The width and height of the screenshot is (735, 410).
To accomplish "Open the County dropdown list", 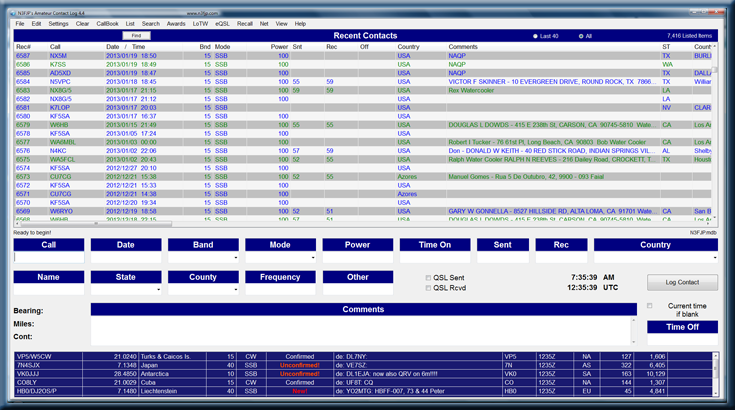I will click(236, 290).
